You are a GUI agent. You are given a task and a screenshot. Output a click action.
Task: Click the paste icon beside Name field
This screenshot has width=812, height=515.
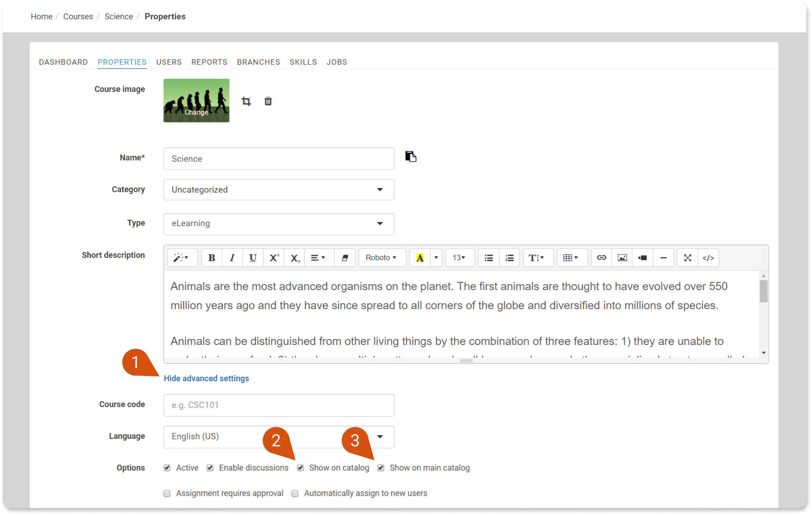pyautogui.click(x=411, y=156)
